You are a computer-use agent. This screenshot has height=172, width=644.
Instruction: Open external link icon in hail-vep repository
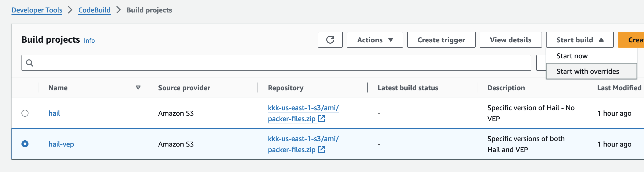point(322,150)
